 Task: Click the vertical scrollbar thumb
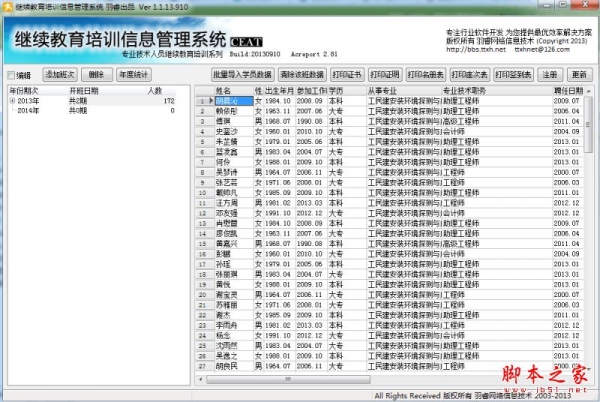click(589, 124)
